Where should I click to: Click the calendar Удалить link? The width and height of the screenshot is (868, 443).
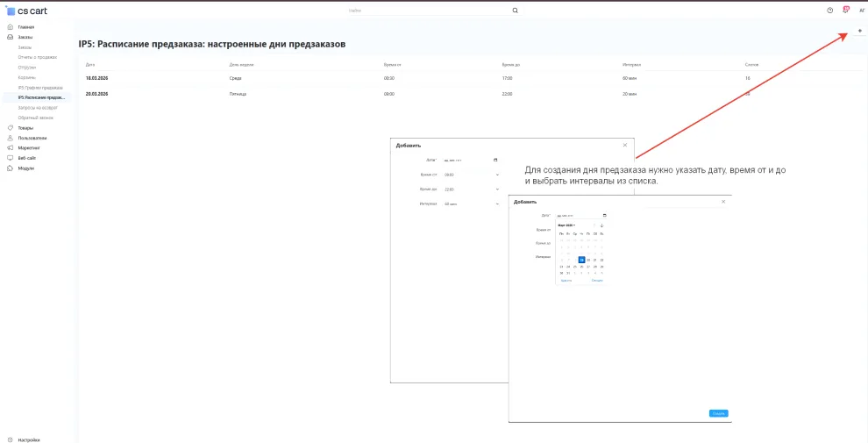click(x=566, y=281)
